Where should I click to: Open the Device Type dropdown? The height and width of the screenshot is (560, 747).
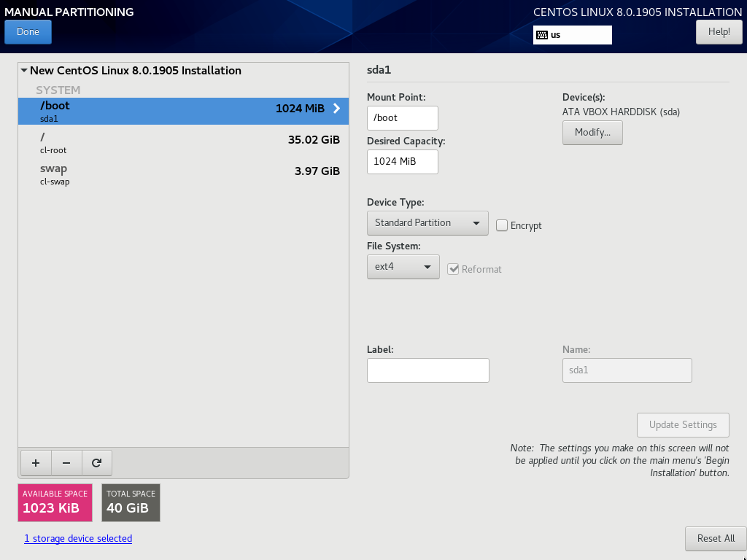click(427, 223)
